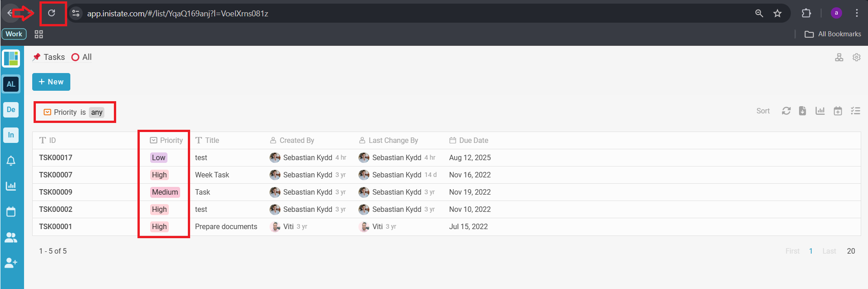Image resolution: width=868 pixels, height=289 pixels.
Task: Open the browser profile avatar
Action: point(836,13)
